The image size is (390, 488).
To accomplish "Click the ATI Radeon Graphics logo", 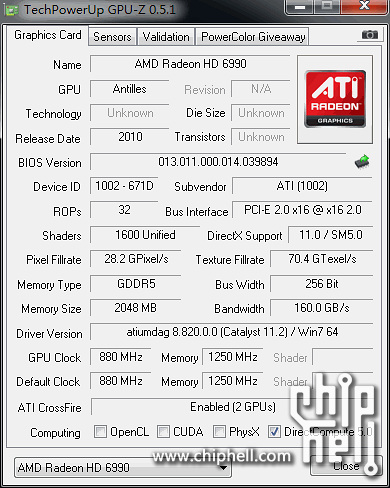I will [335, 99].
